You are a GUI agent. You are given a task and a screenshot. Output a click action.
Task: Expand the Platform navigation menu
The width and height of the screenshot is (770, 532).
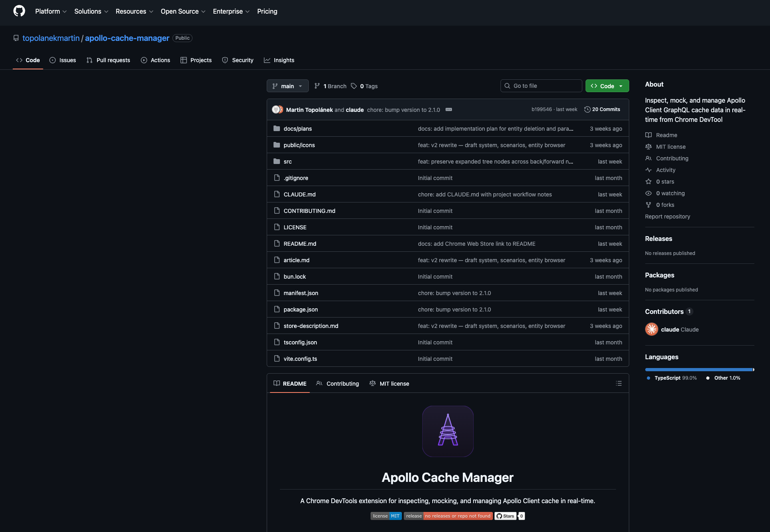(51, 11)
